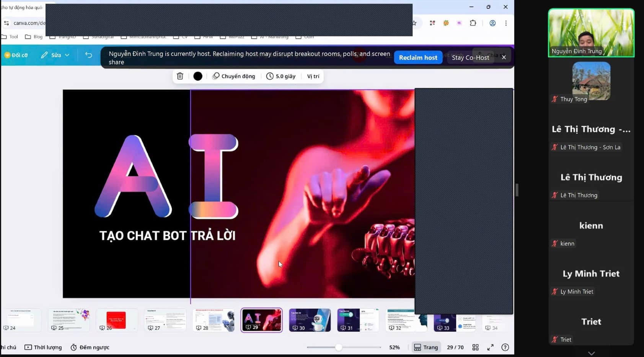Collapse the participant list with bottom chevron
Image resolution: width=644 pixels, height=357 pixels.
(591, 352)
